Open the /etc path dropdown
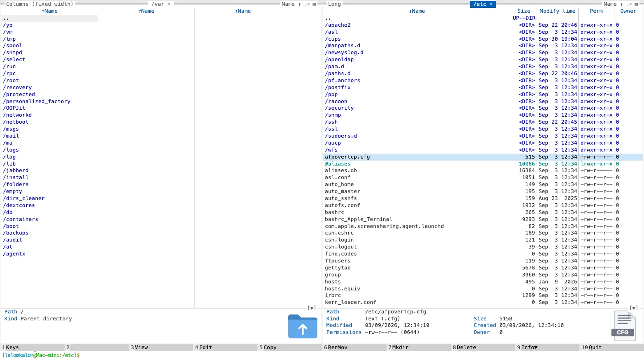644x359 pixels. 483,4
